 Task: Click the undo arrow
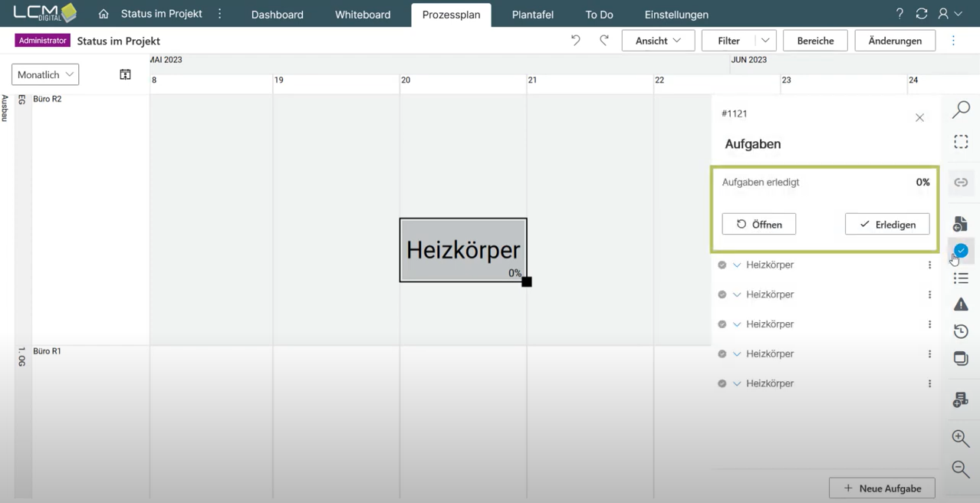pyautogui.click(x=575, y=41)
